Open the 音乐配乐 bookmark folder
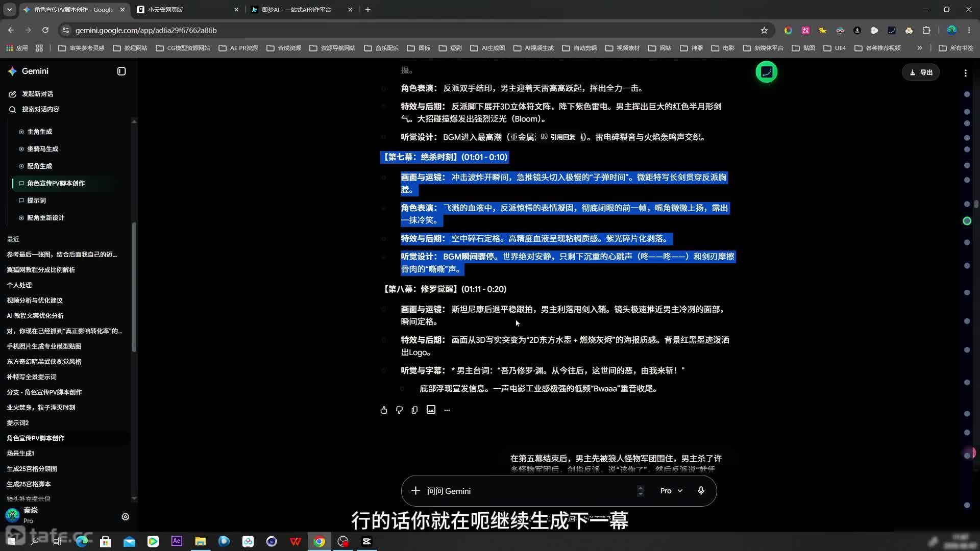 point(381,48)
